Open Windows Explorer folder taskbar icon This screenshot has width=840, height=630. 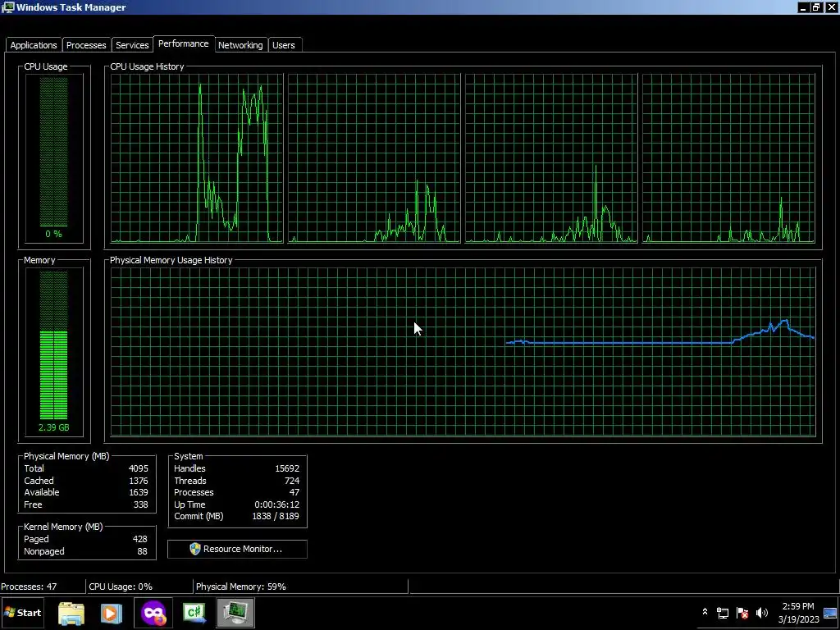point(71,613)
